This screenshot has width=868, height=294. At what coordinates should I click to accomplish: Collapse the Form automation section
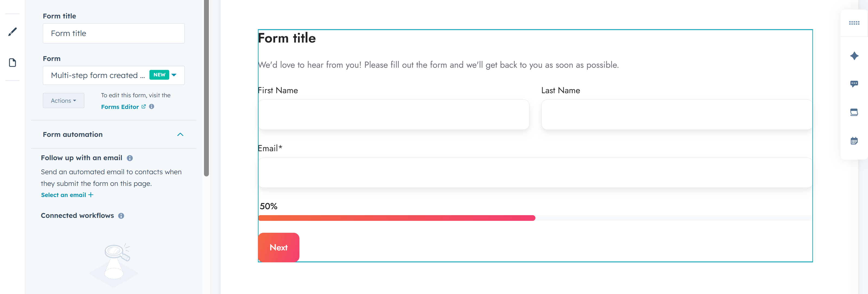(x=180, y=134)
